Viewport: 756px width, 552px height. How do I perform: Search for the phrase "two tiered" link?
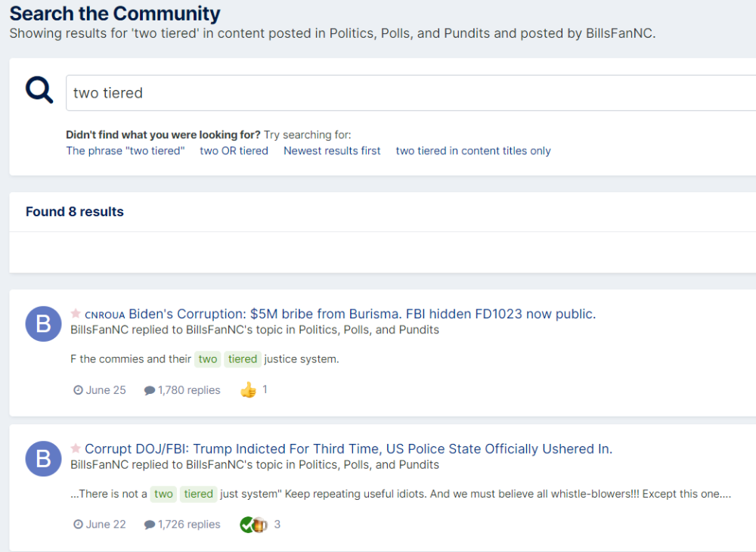click(x=125, y=151)
